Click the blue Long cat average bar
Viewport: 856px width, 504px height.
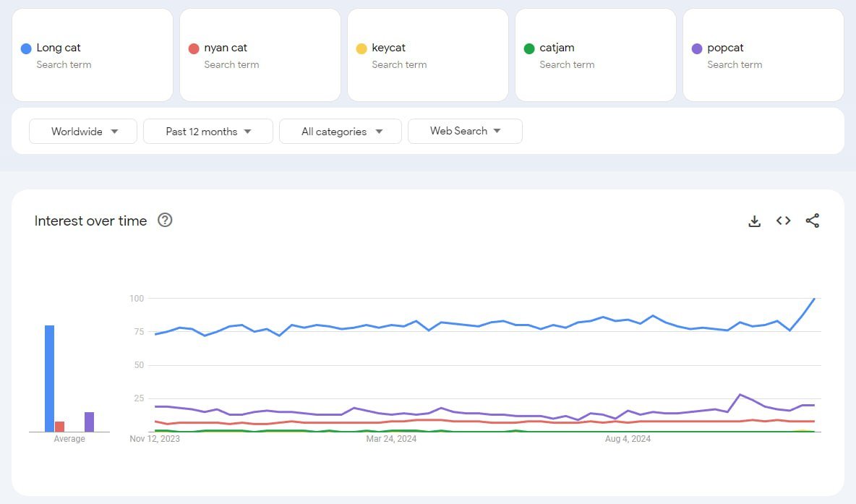click(49, 378)
